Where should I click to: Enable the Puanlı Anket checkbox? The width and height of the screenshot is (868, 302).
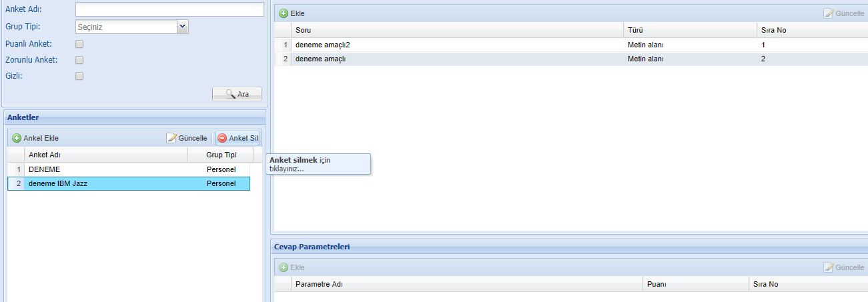point(79,44)
